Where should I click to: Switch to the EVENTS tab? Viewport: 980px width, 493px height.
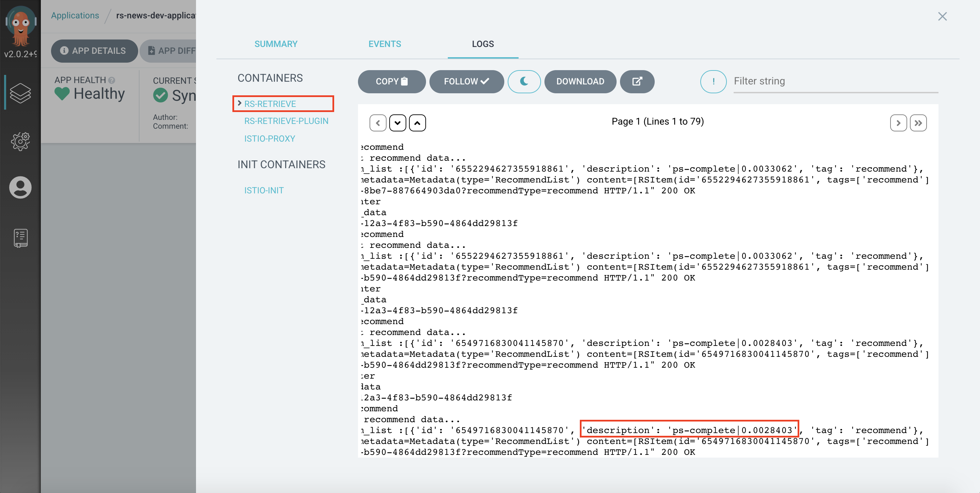(x=385, y=44)
